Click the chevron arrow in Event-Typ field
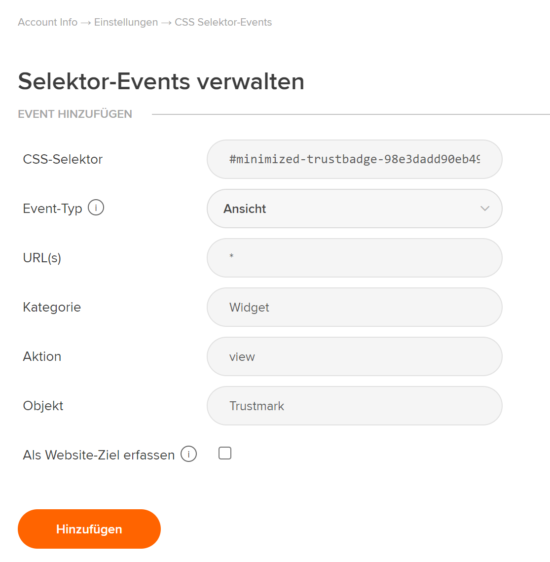This screenshot has width=550, height=562. (x=485, y=209)
